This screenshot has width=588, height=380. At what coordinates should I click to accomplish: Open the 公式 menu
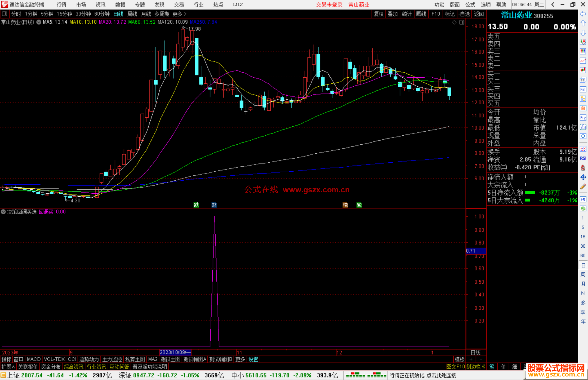pos(470,5)
